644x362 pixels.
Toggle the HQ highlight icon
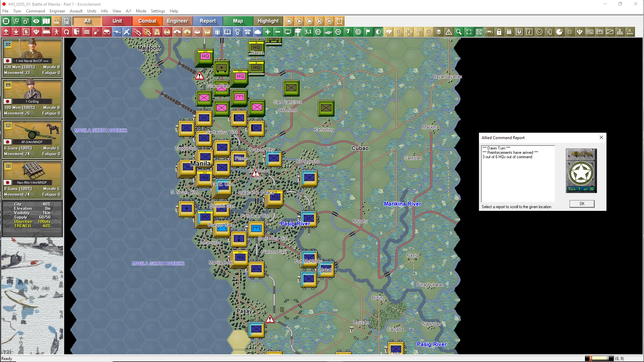pos(590,32)
